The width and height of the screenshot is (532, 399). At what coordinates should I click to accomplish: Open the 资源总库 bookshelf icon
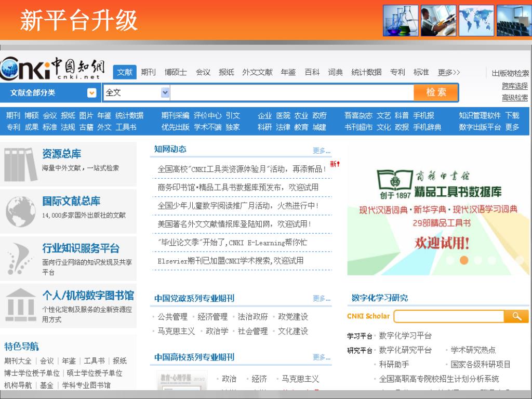coord(20,164)
